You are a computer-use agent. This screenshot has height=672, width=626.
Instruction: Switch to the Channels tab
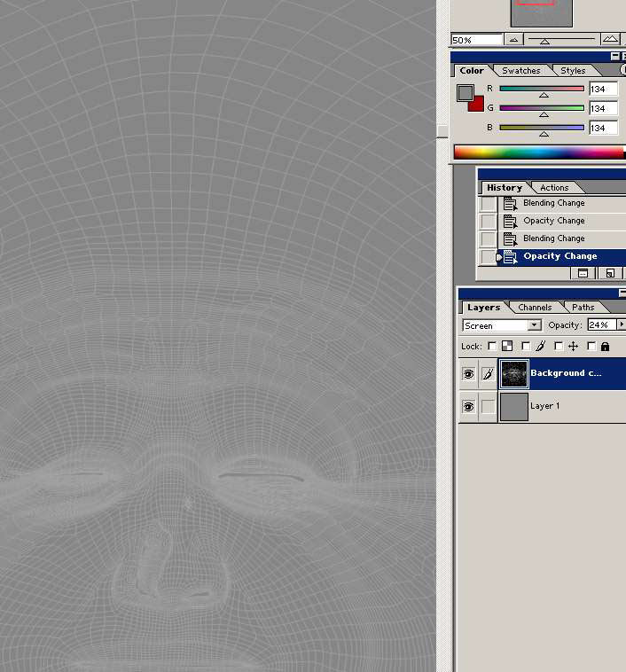coord(535,308)
